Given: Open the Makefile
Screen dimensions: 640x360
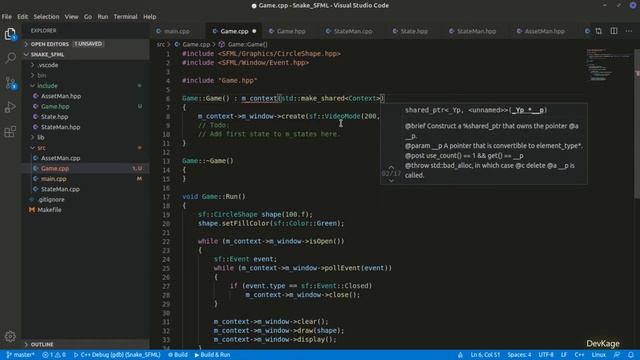Looking at the screenshot, I should pos(86,210).
